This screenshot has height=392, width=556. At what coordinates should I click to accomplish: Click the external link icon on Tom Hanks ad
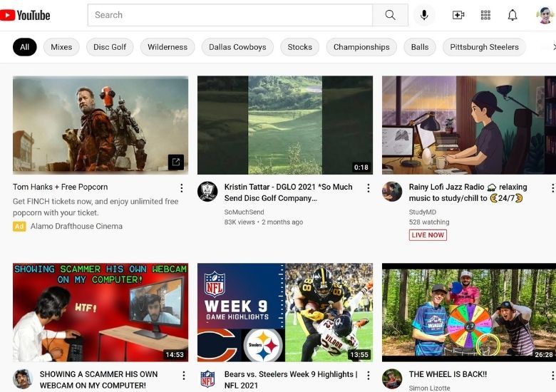(176, 163)
